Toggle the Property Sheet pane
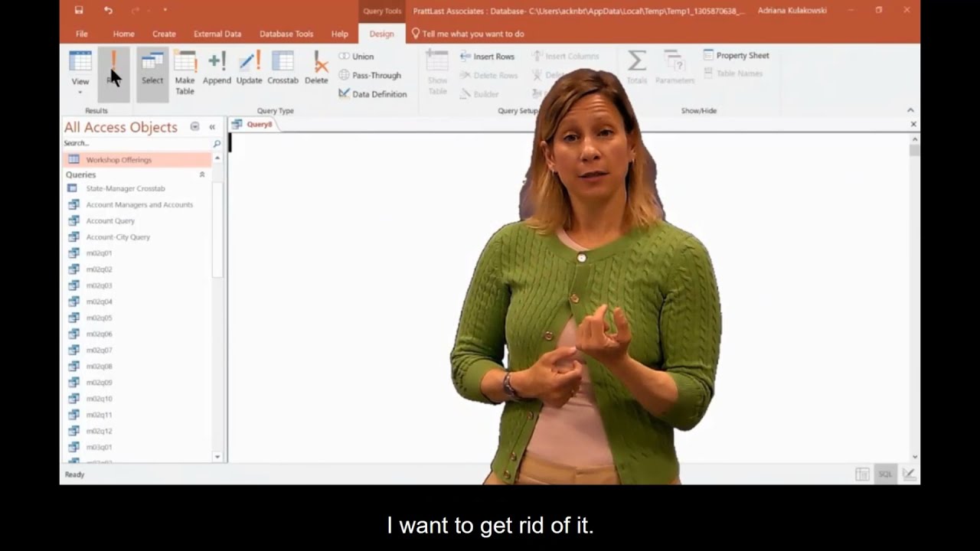Viewport: 980px width, 551px height. pyautogui.click(x=736, y=56)
